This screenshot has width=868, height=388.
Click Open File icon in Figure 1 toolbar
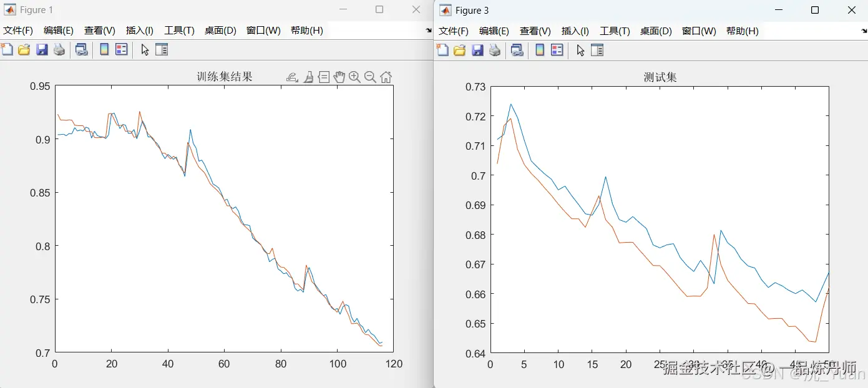click(24, 50)
